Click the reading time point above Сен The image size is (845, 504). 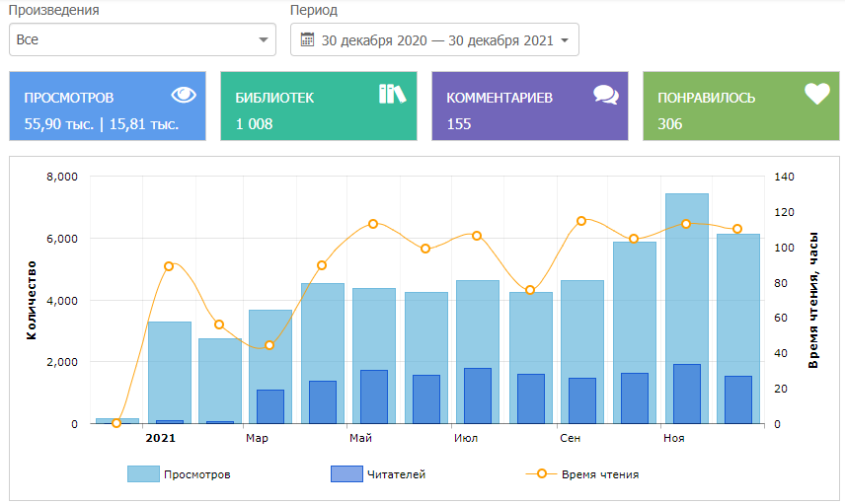coord(581,221)
